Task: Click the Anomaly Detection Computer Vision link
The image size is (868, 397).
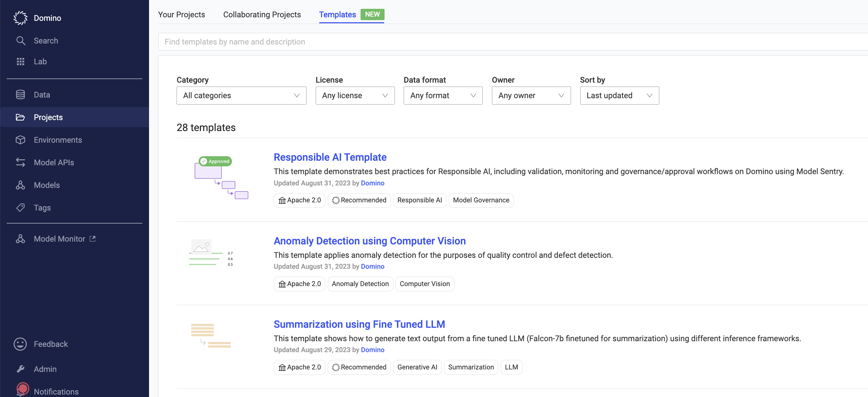Action: 370,240
